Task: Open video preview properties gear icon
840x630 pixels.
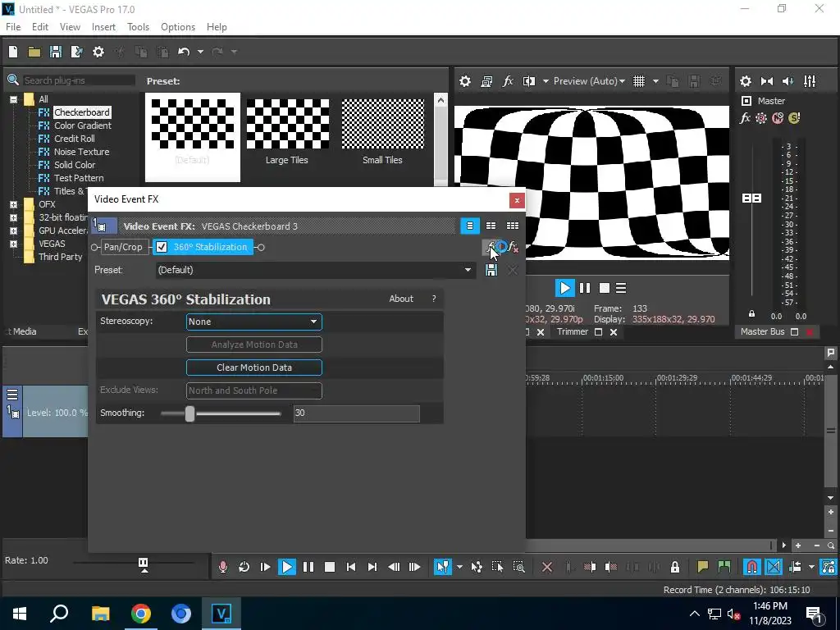Action: [x=465, y=81]
